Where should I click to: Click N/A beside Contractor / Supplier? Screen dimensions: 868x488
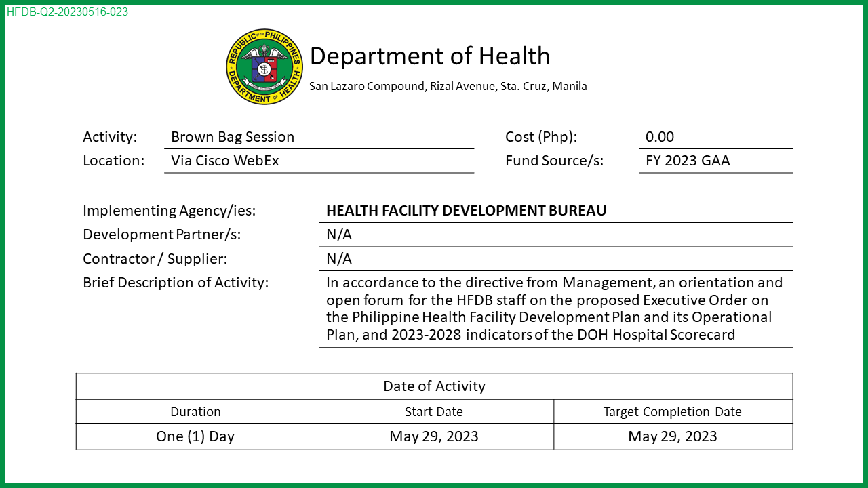click(x=339, y=259)
